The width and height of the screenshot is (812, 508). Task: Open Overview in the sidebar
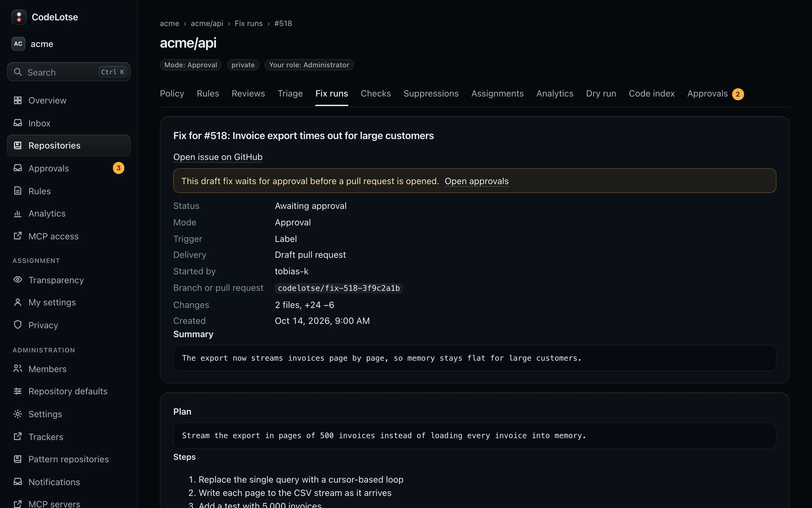click(x=69, y=100)
